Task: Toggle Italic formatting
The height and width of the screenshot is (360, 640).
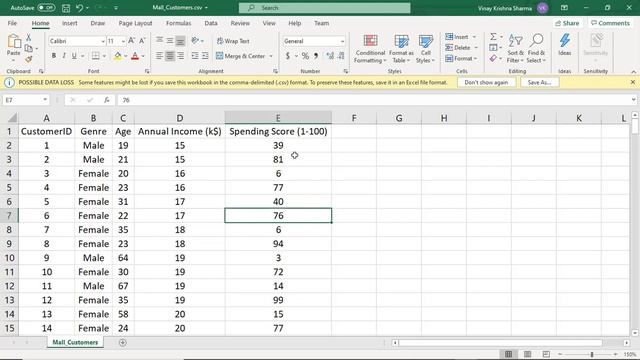Action: point(64,56)
